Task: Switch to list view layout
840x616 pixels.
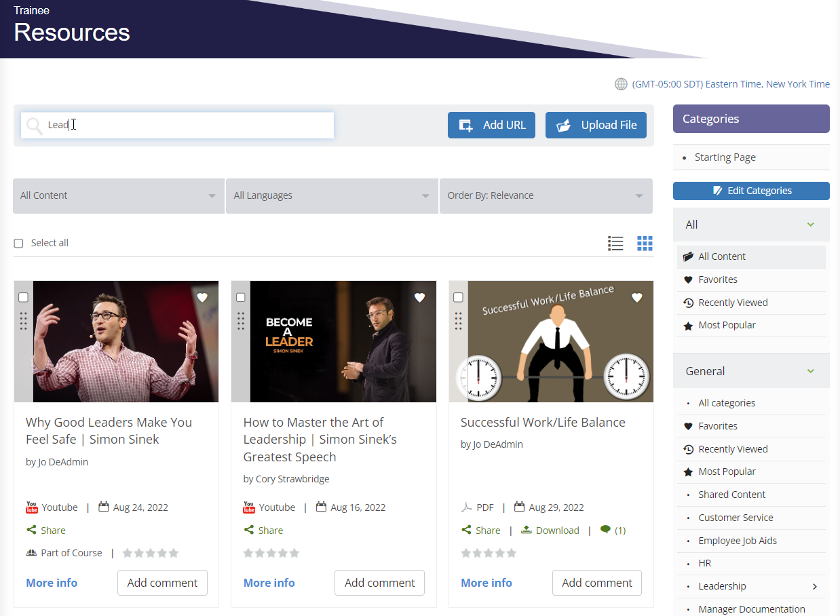Action: pyautogui.click(x=615, y=243)
